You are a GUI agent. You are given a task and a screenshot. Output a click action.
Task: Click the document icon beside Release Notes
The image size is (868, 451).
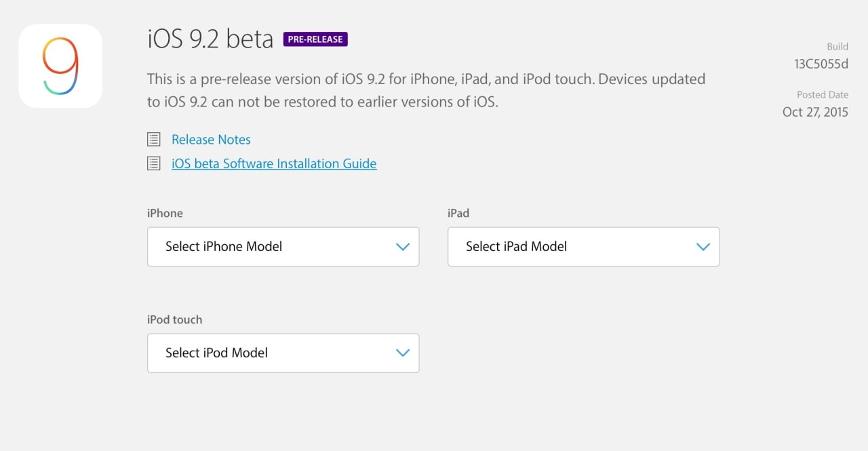[153, 138]
